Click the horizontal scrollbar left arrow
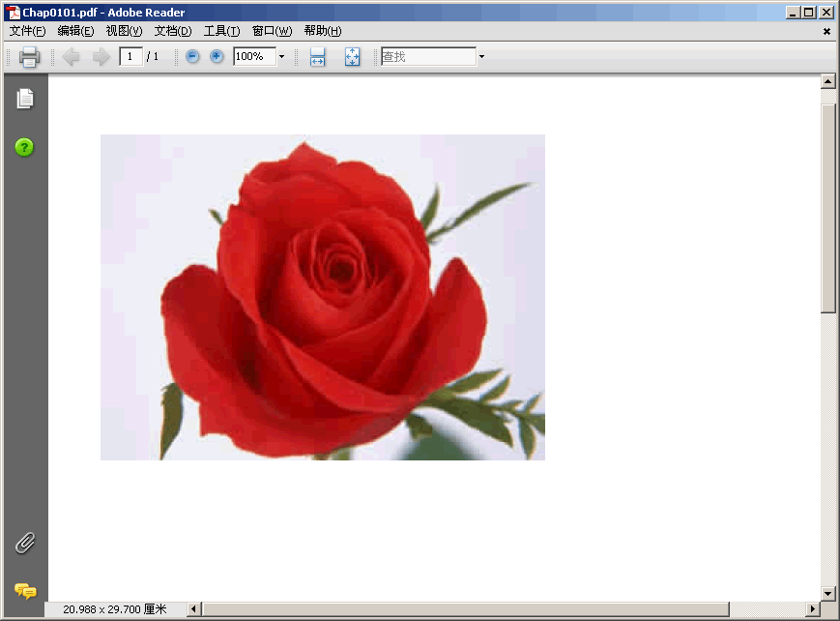840x621 pixels. tap(194, 609)
